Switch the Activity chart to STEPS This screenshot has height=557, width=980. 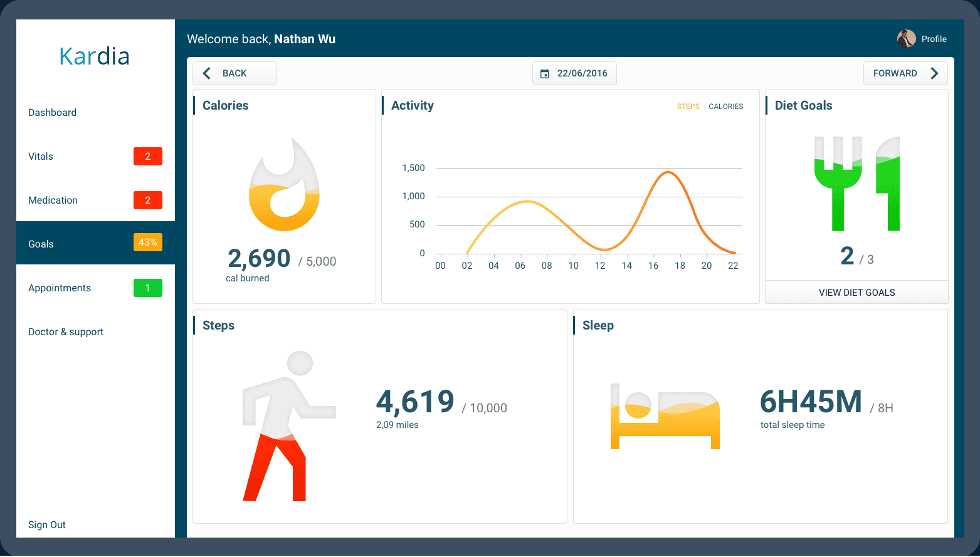(x=688, y=107)
